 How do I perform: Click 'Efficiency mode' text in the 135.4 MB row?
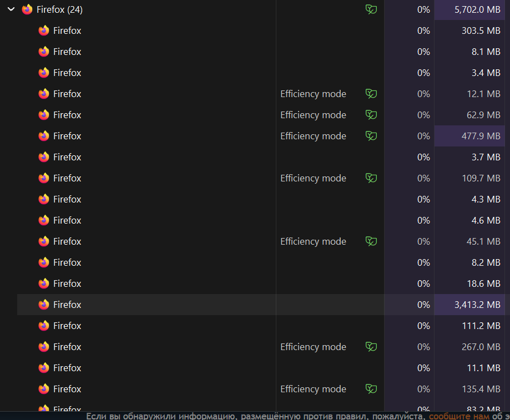pos(313,389)
